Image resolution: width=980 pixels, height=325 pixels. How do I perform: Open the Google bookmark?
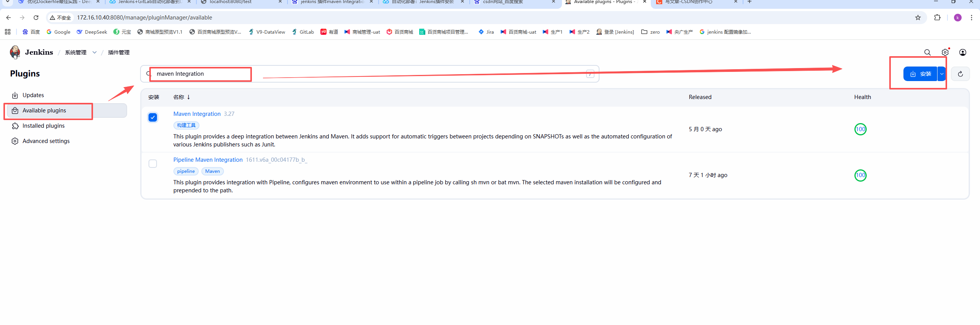(59, 32)
